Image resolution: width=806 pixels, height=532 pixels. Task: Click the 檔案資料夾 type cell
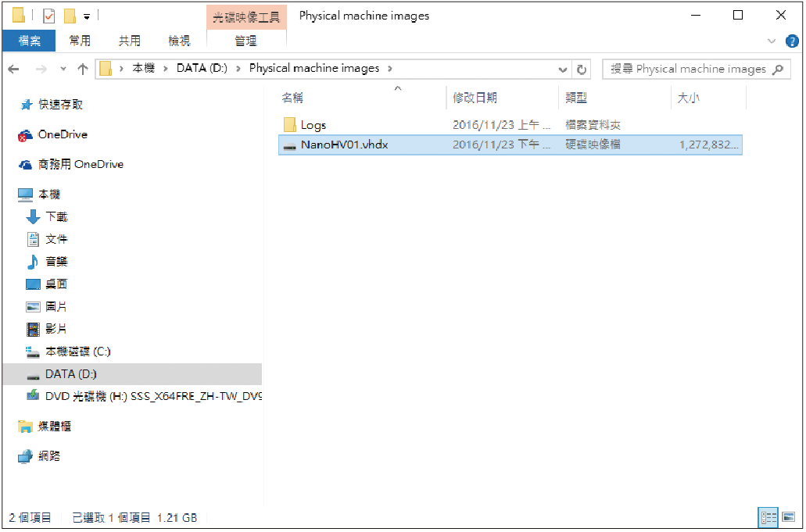(593, 125)
